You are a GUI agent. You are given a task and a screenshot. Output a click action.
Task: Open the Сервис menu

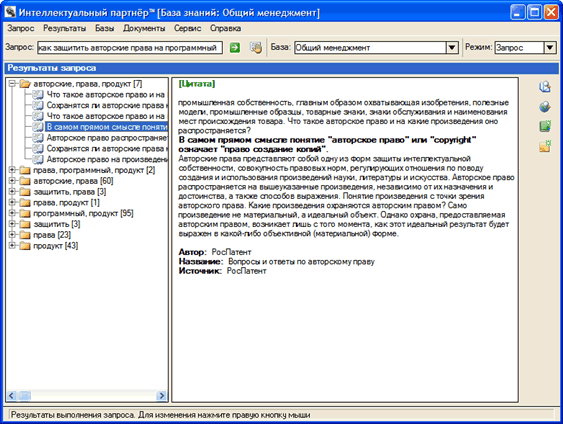[x=187, y=28]
